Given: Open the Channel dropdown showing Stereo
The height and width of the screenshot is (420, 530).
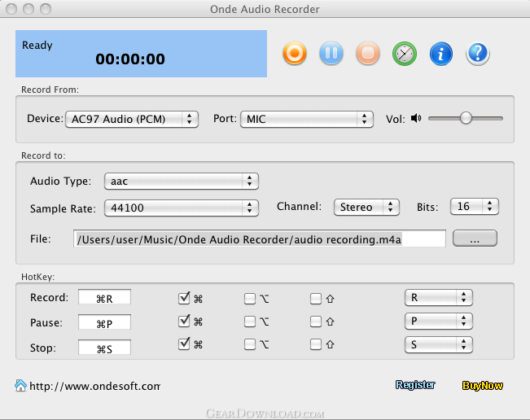Looking at the screenshot, I should (x=366, y=207).
